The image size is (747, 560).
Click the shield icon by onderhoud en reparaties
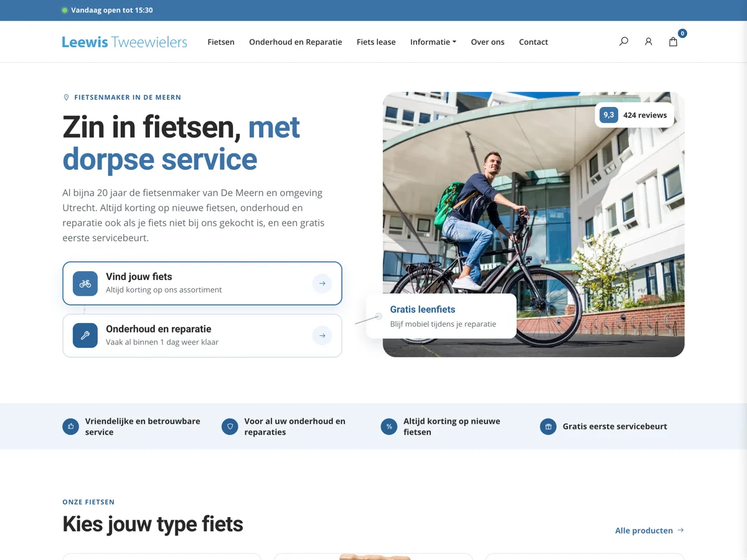[230, 427]
